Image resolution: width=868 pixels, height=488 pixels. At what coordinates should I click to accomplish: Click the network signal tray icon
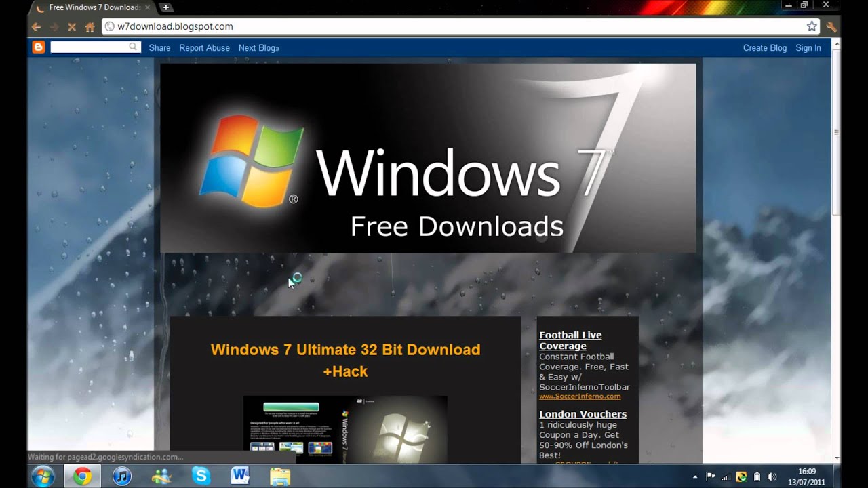[x=726, y=476]
